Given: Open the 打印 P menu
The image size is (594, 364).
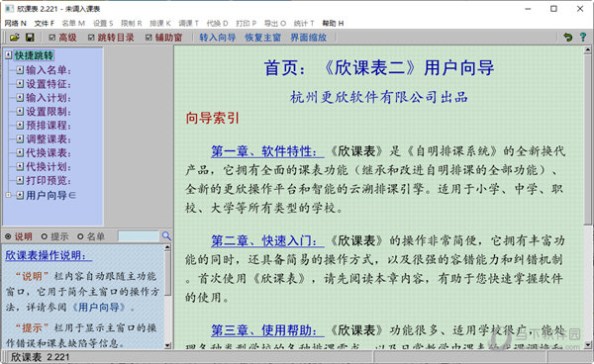Looking at the screenshot, I should (247, 23).
